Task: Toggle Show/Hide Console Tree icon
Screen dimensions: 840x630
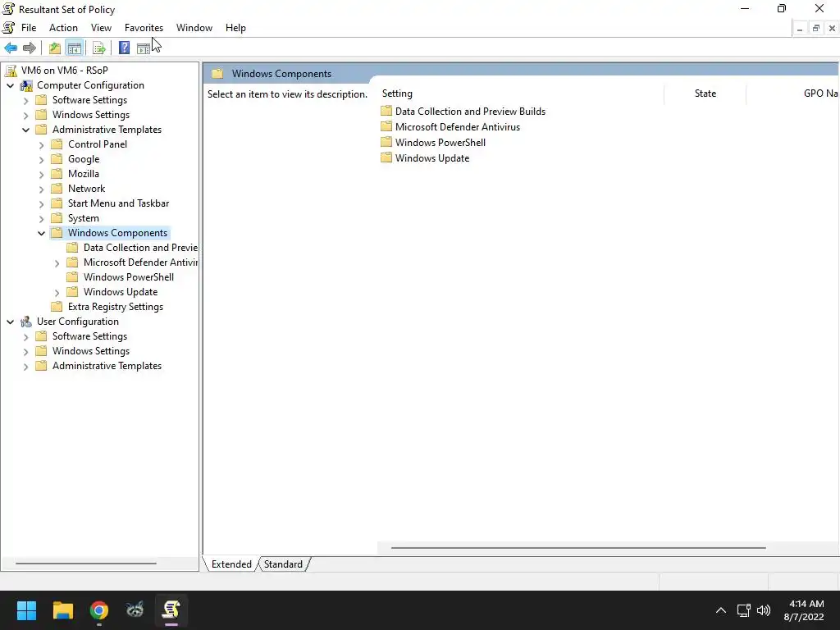Action: click(75, 48)
